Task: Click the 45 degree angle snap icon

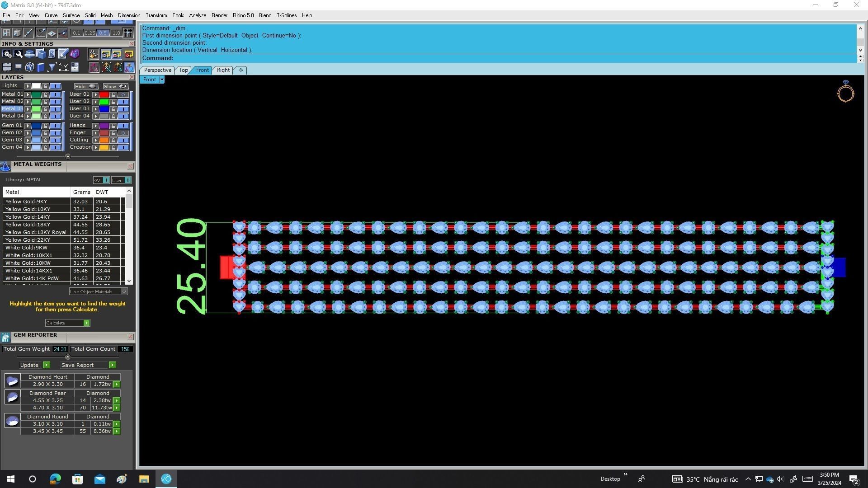Action: 41,33
